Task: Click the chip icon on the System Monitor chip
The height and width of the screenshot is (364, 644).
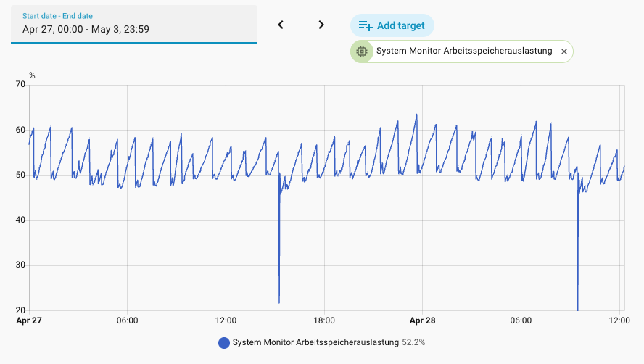Action: click(x=362, y=51)
